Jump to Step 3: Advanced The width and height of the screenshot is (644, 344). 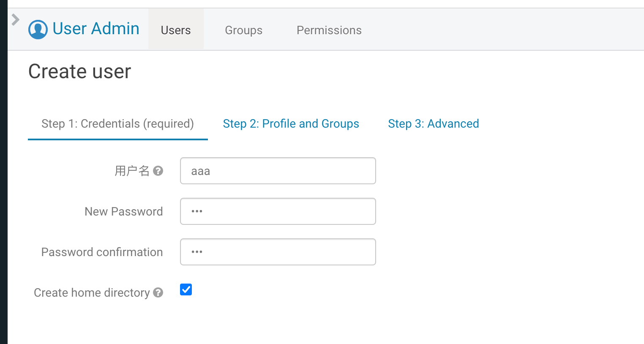pos(433,124)
